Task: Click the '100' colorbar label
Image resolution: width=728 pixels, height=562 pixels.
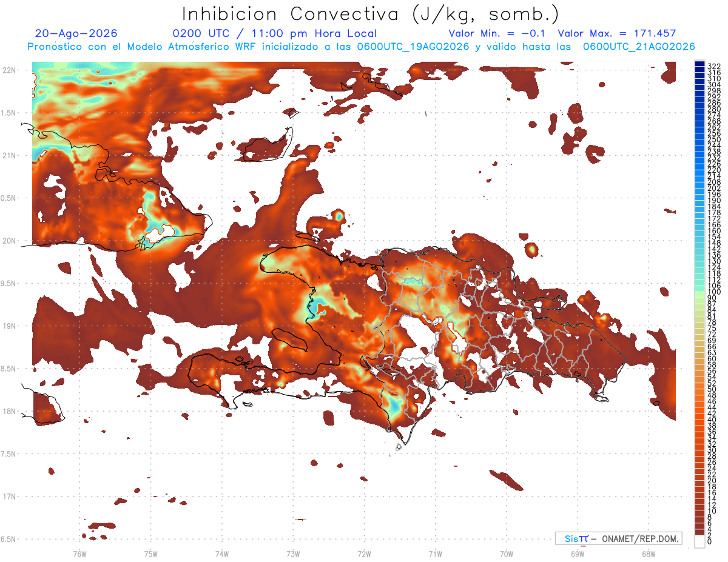Action: 713,293
